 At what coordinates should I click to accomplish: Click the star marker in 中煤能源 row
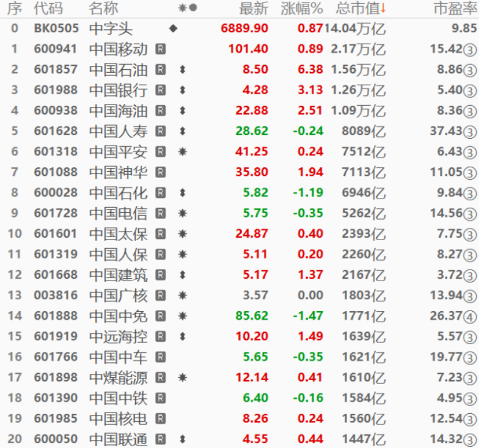point(182,378)
